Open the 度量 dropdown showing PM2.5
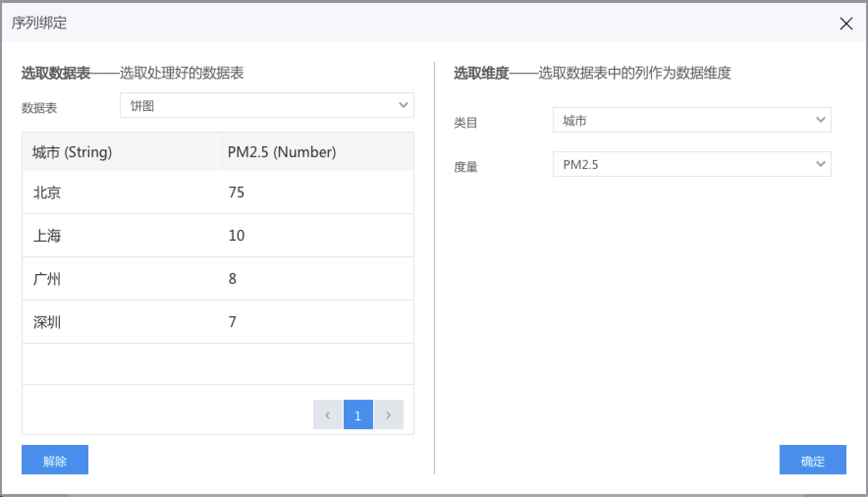 click(691, 165)
